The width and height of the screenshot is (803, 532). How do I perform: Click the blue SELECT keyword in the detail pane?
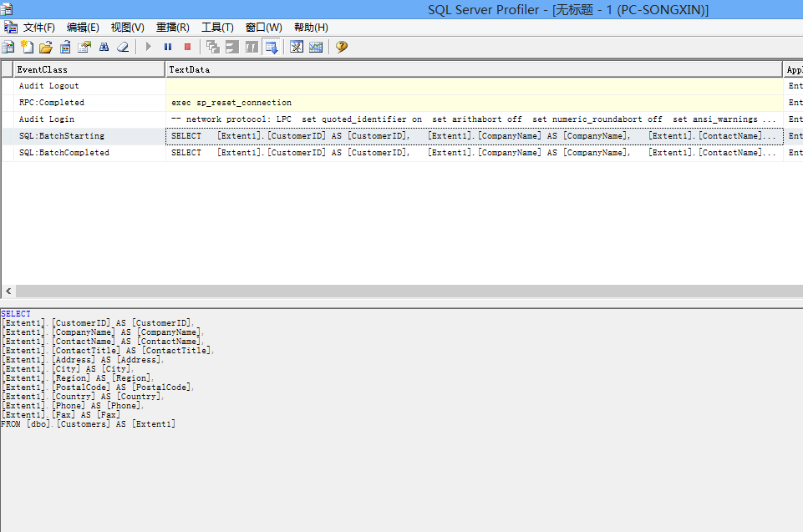coord(16,313)
